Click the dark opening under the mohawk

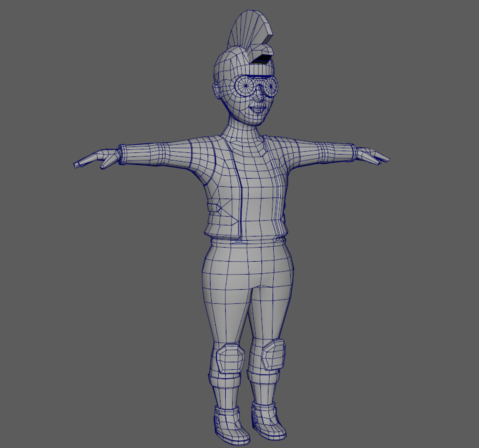(262, 59)
